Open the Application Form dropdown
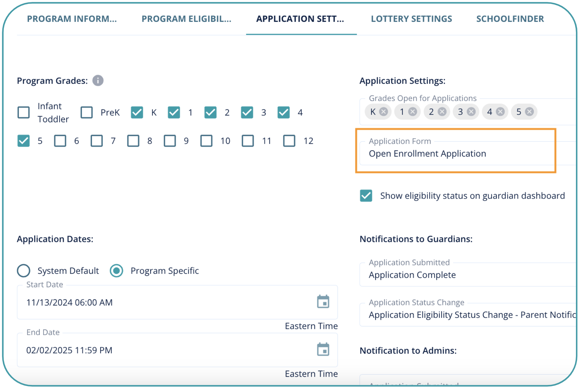Screen dimensions: 581x392 point(456,153)
